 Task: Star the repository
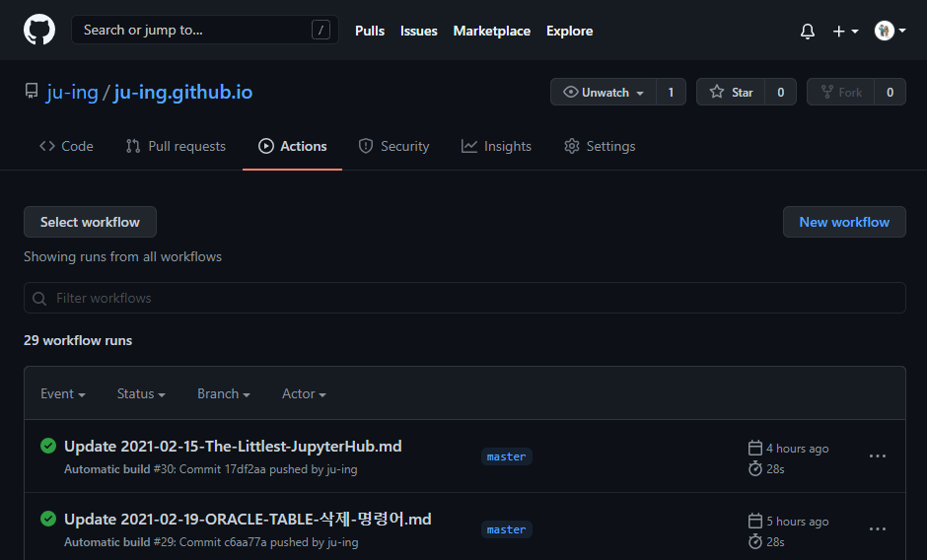coord(731,92)
